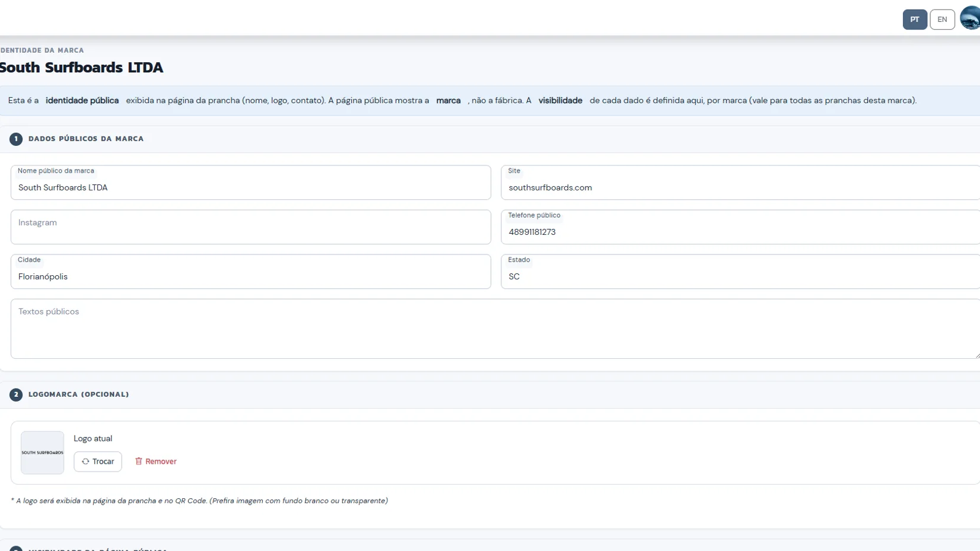This screenshot has width=980, height=551.
Task: Edit the Site field
Action: pos(740,183)
